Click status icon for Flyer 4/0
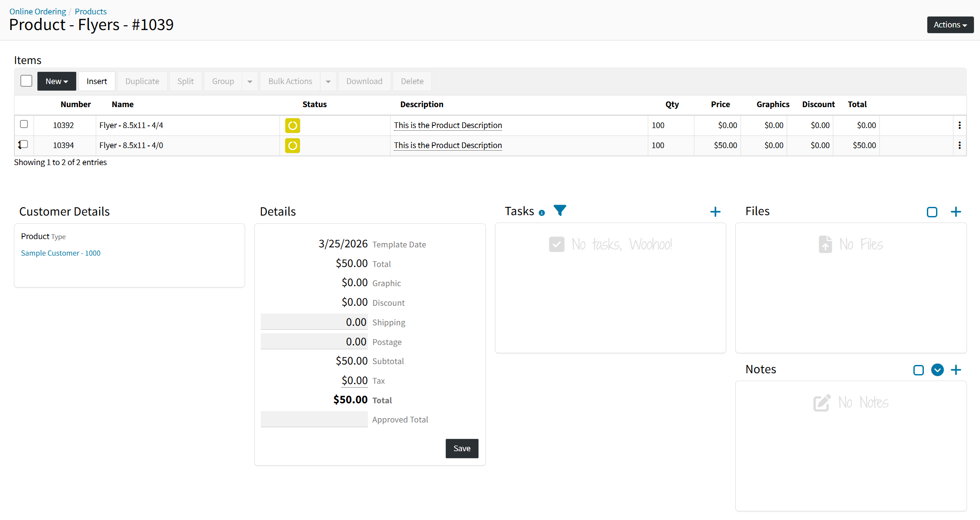Screen dimensions: 980x520 [293, 145]
